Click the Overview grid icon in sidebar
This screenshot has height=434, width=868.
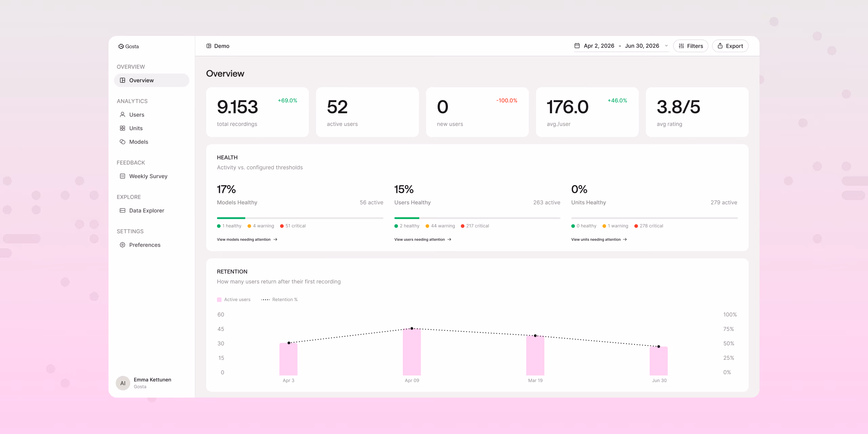pos(122,80)
